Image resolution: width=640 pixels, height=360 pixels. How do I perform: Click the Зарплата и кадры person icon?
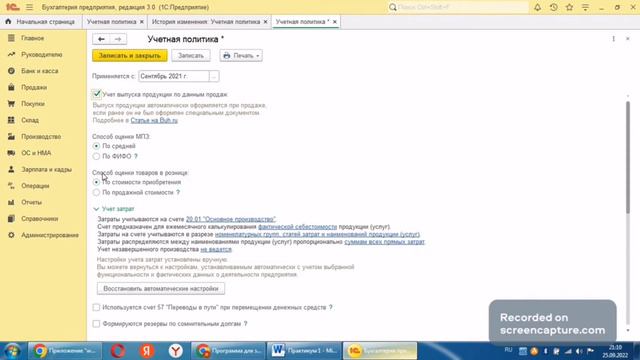(x=11, y=169)
